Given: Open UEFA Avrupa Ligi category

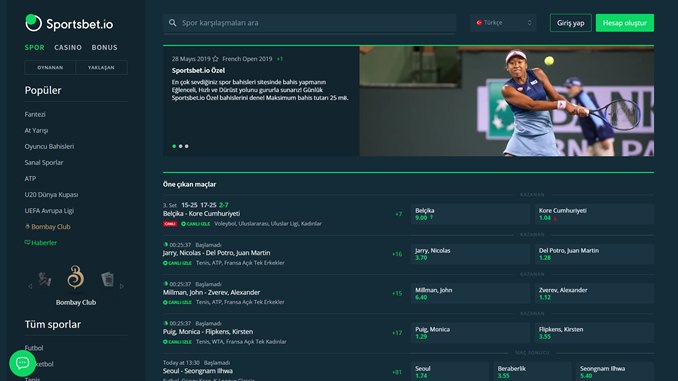Looking at the screenshot, I should click(x=49, y=211).
